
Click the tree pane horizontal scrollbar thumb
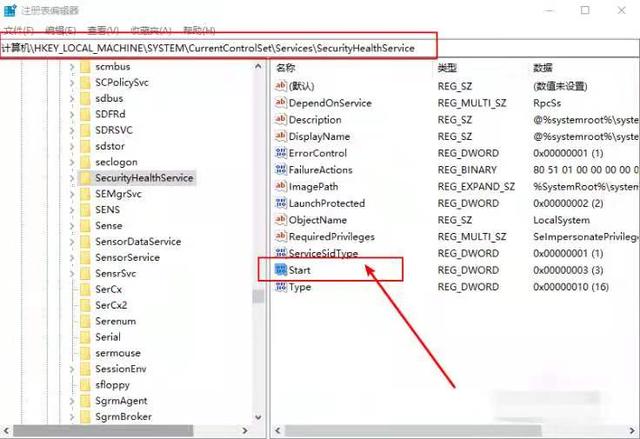[103, 430]
